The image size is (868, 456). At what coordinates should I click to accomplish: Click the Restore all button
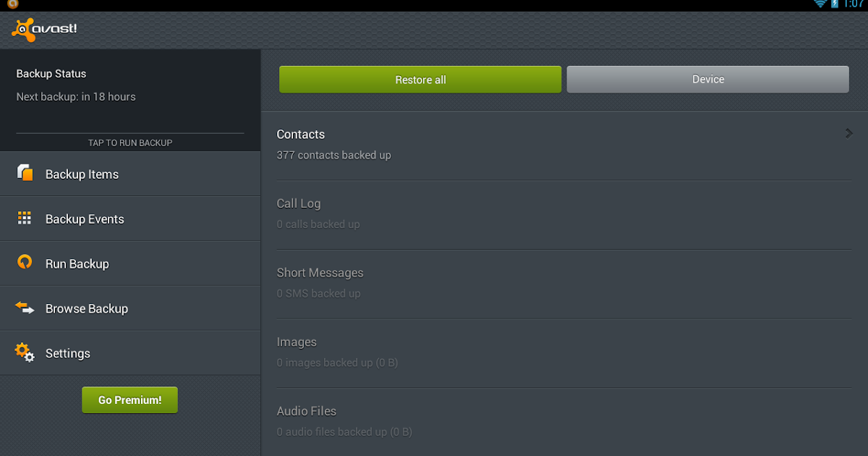point(420,79)
